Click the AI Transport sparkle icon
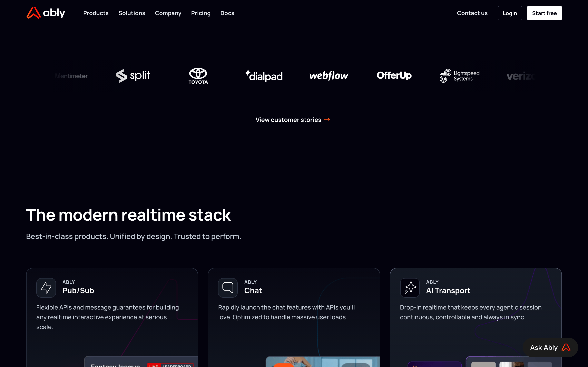The image size is (588, 367). pyautogui.click(x=410, y=288)
